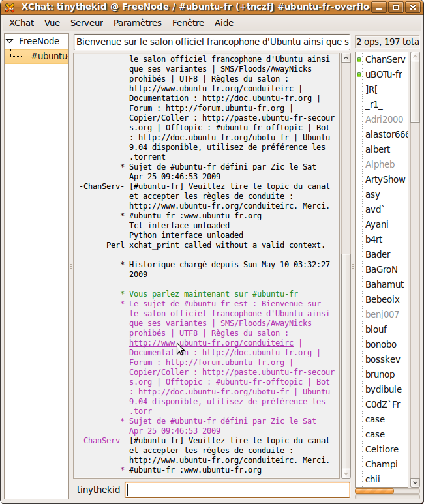Click the channel topic field
The width and height of the screenshot is (424, 504).
[212, 42]
